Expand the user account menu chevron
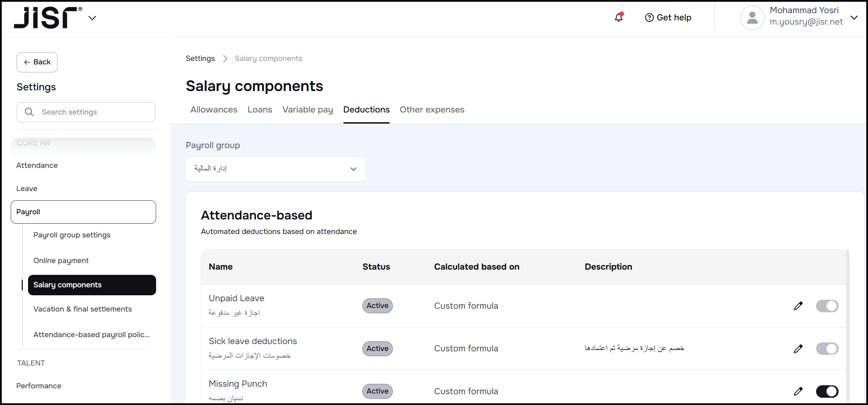 pos(854,17)
